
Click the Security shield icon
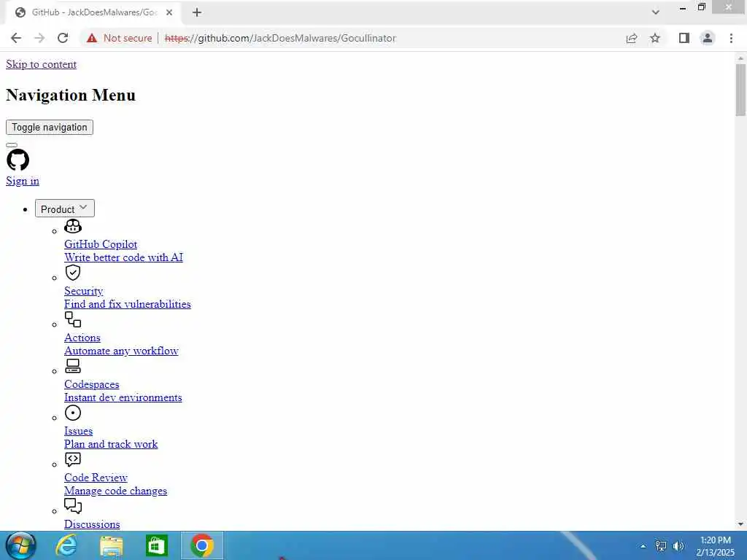pos(73,273)
